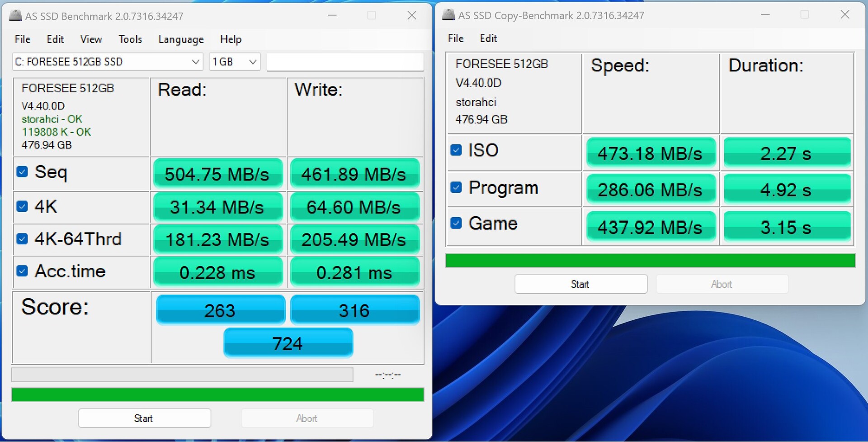Close the AS SSD Copy-Benchmark window
This screenshot has height=442, width=868.
(x=845, y=14)
